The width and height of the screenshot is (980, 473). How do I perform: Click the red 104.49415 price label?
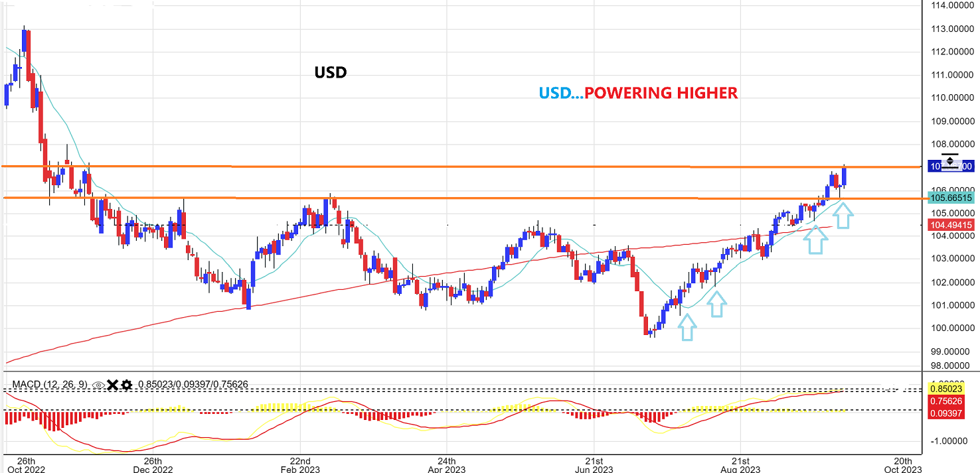[x=951, y=226]
